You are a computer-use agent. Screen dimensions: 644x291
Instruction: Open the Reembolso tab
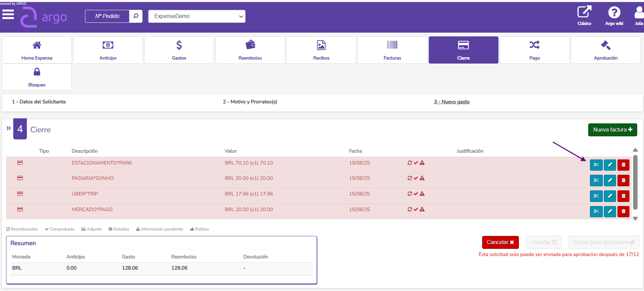click(250, 50)
